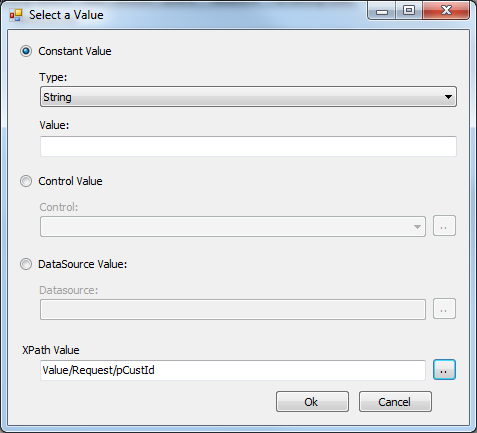Click the String text in the Type combo box
This screenshot has width=477, height=433.
tap(57, 97)
